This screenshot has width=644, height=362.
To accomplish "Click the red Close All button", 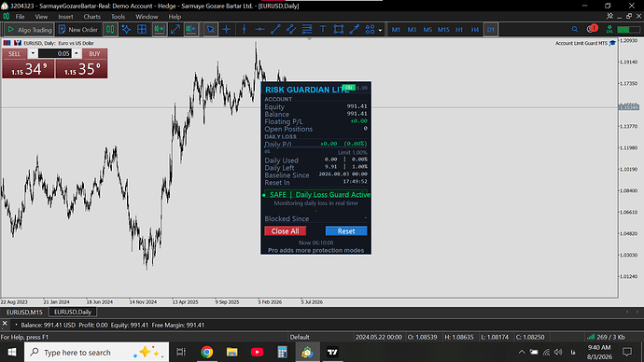I will (x=285, y=231).
